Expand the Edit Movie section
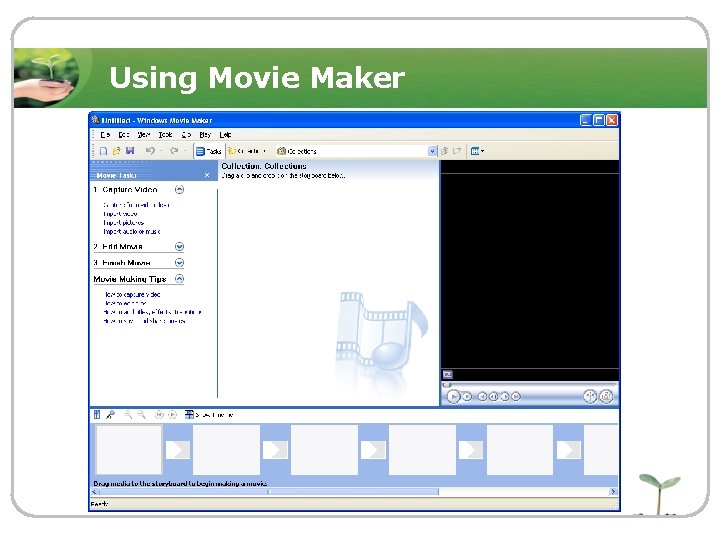Viewport: 720px width, 540px height. (x=180, y=247)
